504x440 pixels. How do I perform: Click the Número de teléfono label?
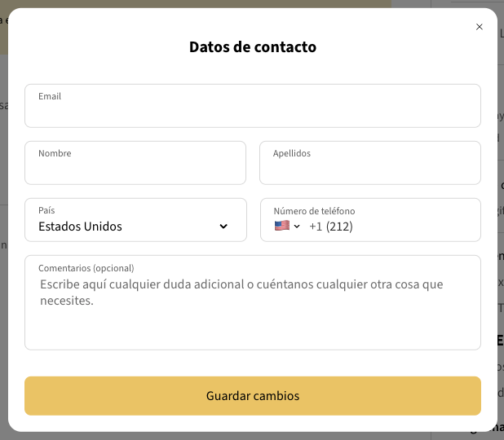[314, 211]
